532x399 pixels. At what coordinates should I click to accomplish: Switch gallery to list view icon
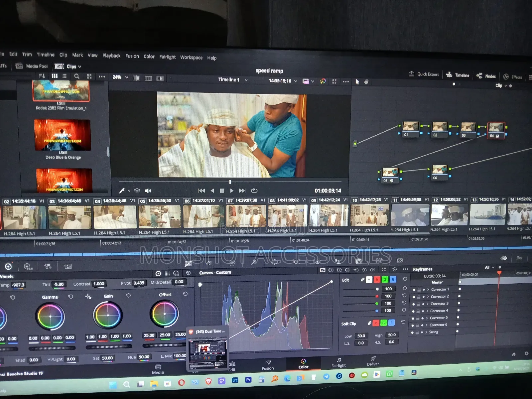point(64,76)
